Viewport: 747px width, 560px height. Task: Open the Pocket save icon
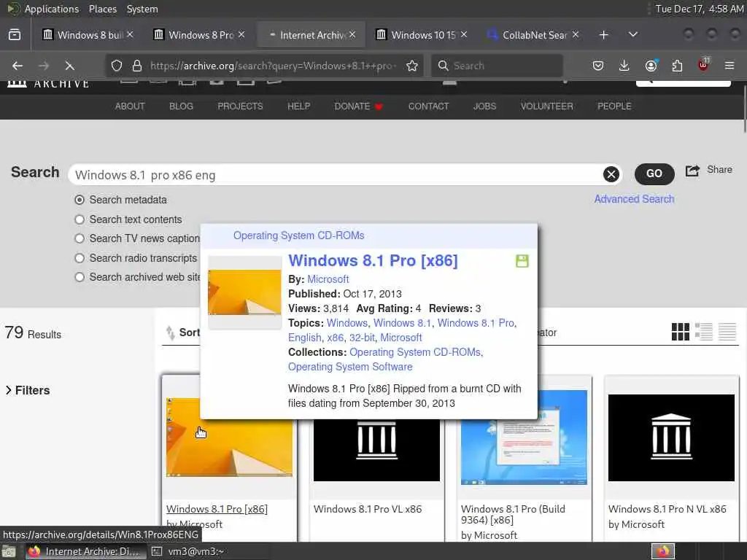tap(598, 66)
